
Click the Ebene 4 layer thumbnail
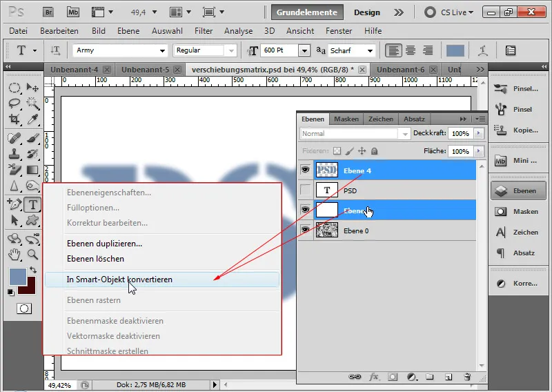coord(326,170)
